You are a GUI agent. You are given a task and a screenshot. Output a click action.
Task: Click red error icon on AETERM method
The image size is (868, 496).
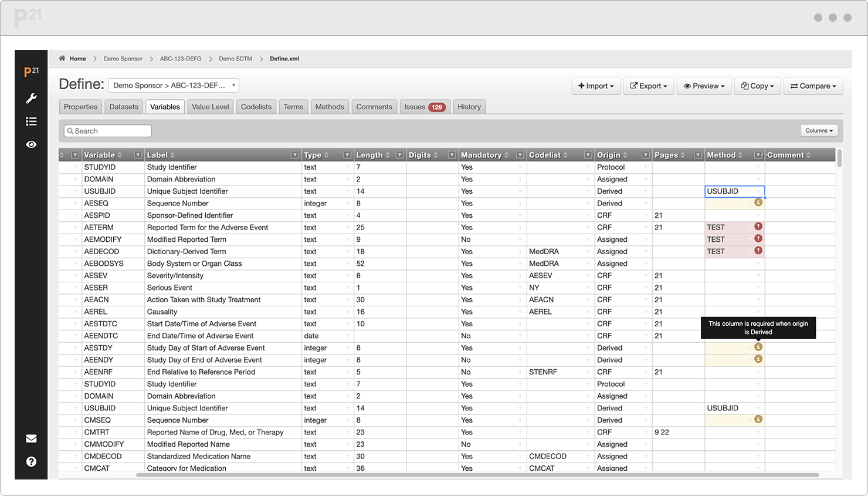click(758, 227)
